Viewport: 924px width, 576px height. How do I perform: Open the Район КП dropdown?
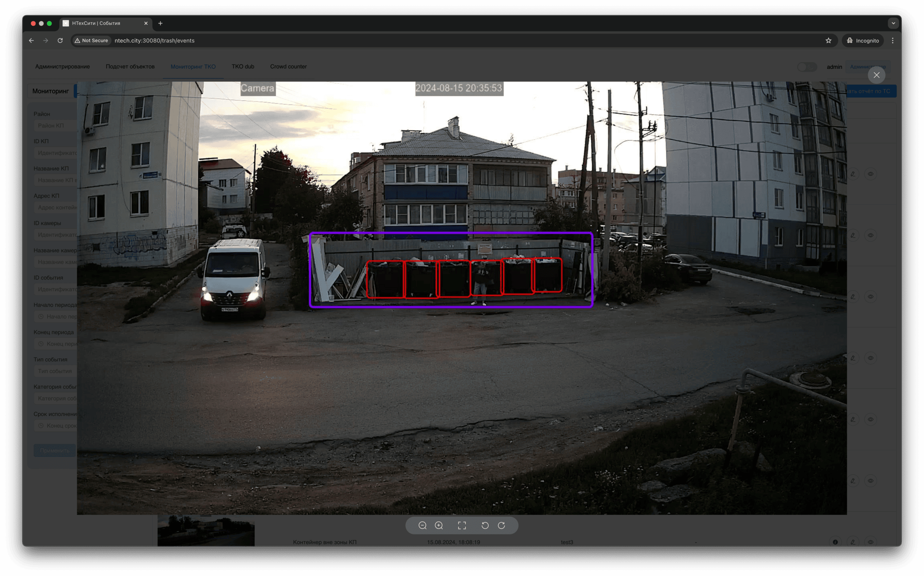(x=55, y=126)
